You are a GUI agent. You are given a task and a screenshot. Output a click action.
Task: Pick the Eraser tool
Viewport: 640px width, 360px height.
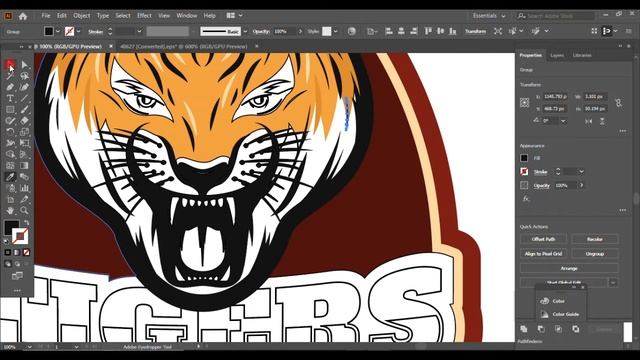(24, 121)
